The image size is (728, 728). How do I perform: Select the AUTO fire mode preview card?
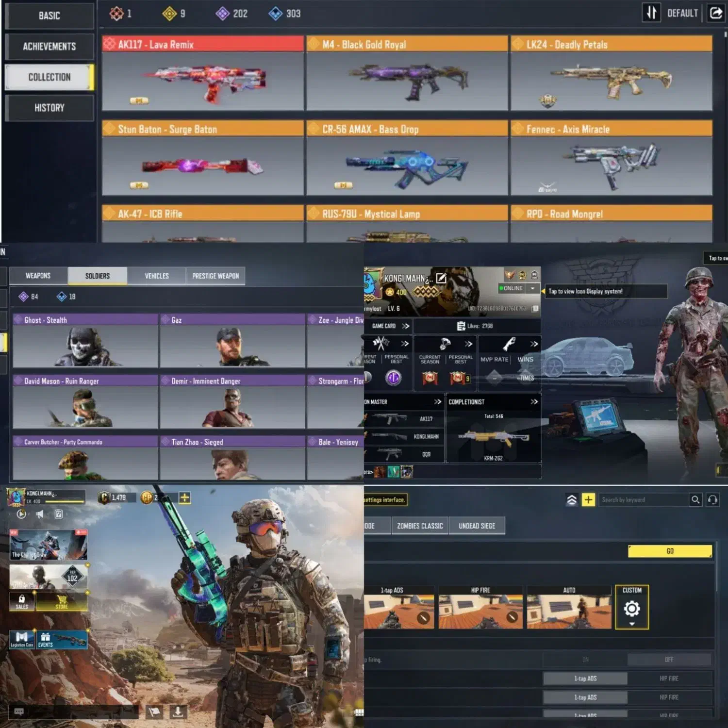point(569,607)
